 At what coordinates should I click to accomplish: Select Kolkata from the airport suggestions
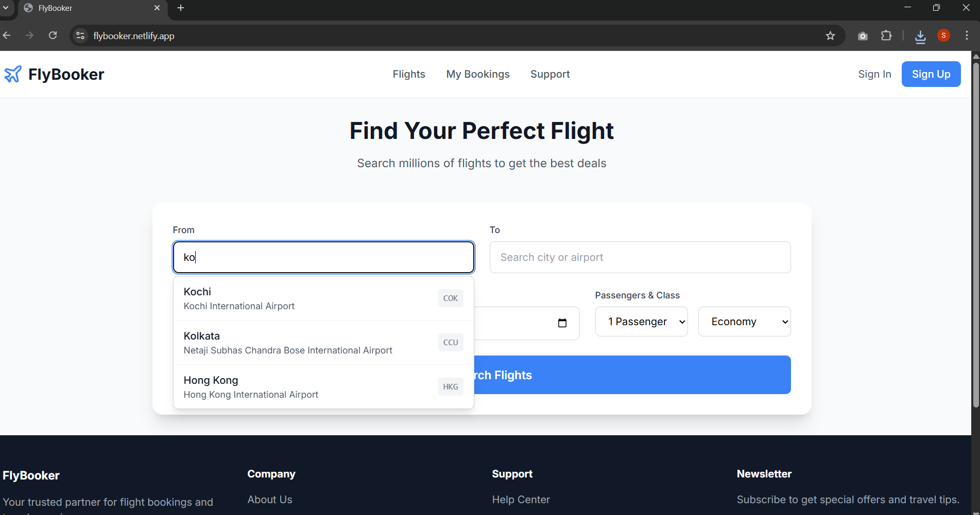[x=309, y=342]
